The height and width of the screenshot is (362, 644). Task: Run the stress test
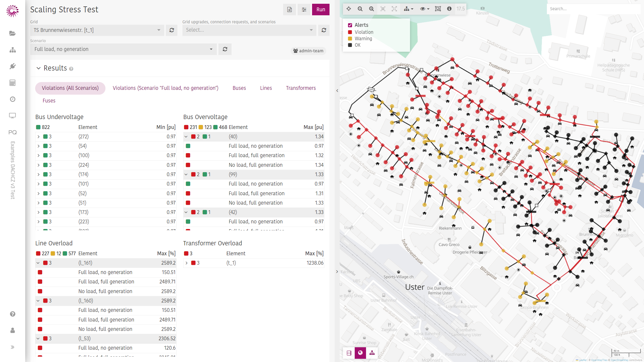tap(321, 10)
